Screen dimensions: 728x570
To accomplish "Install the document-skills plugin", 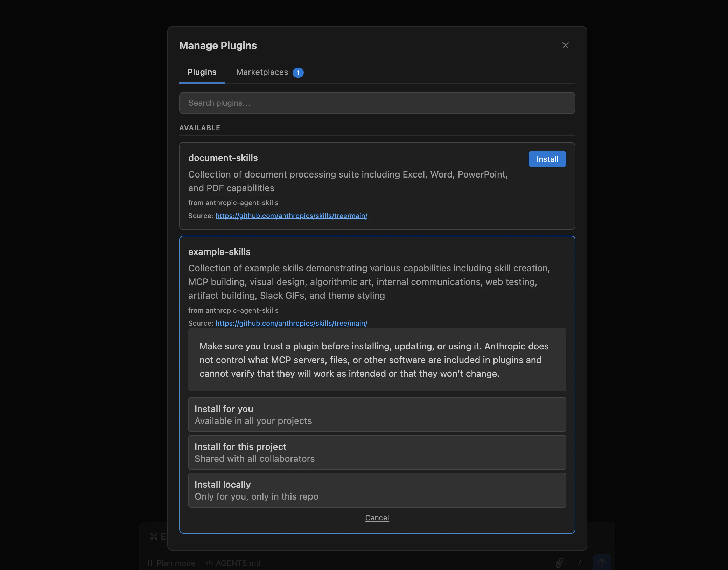I will tap(547, 159).
